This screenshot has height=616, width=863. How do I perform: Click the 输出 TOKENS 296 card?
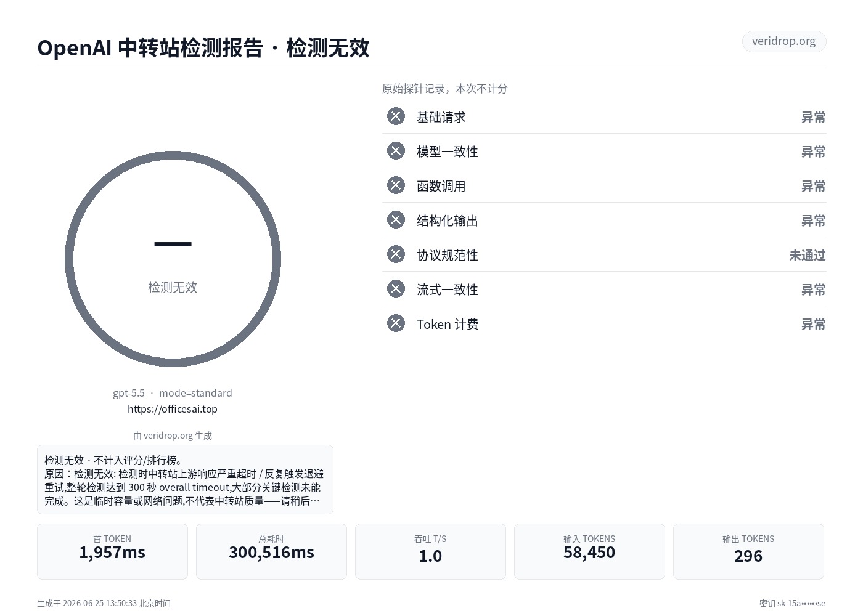pyautogui.click(x=748, y=551)
